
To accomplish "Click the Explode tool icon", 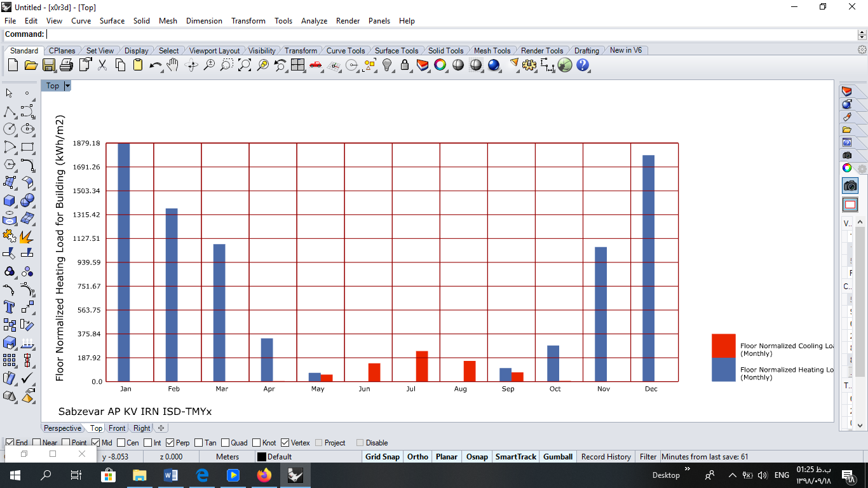I will pos(27,236).
